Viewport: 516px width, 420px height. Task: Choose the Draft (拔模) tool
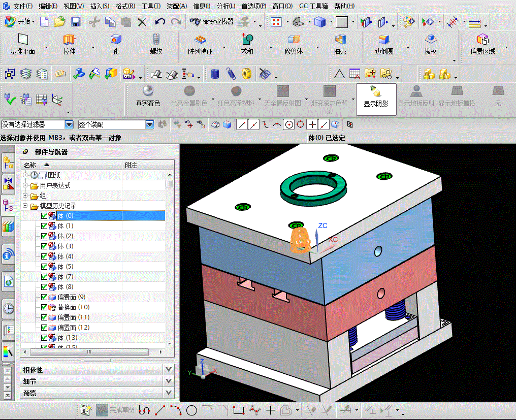tap(431, 40)
